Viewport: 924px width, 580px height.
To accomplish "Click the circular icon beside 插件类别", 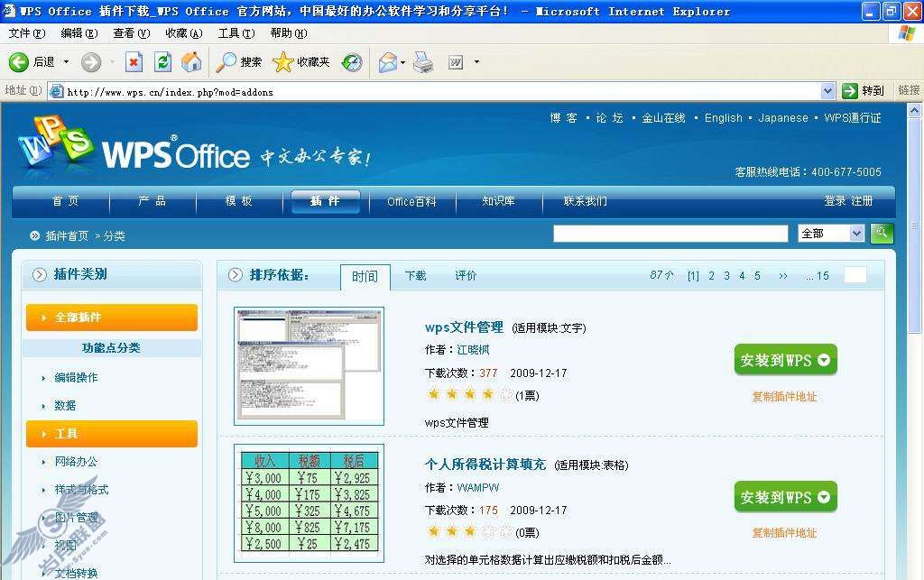I will pyautogui.click(x=40, y=274).
